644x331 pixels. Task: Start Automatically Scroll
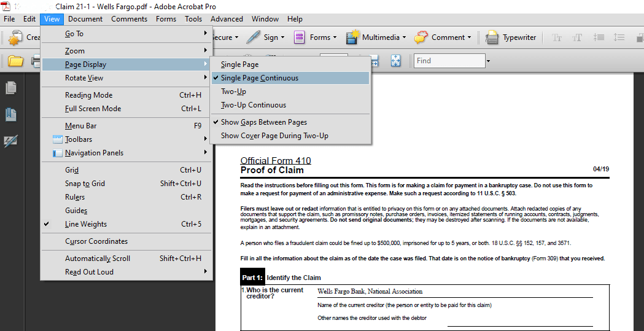(126, 259)
